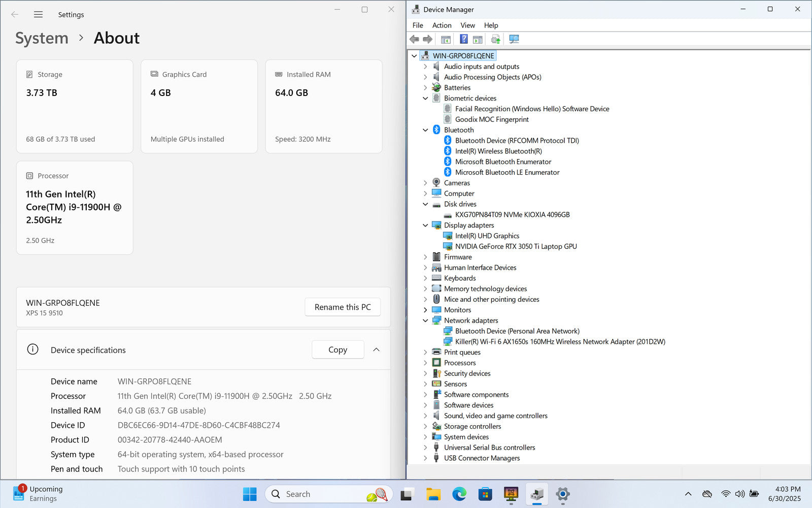Click the Windows Start button
Image resolution: width=812 pixels, height=508 pixels.
click(250, 494)
